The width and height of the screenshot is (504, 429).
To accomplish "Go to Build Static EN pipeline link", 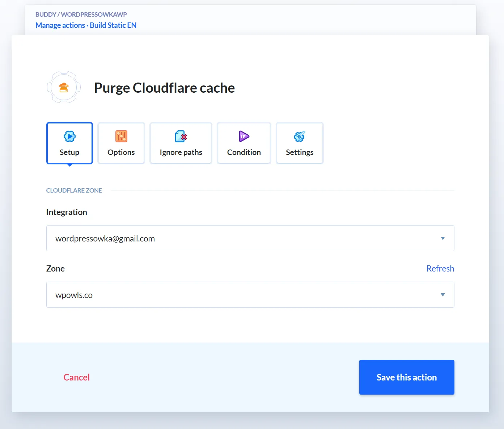I will click(113, 25).
